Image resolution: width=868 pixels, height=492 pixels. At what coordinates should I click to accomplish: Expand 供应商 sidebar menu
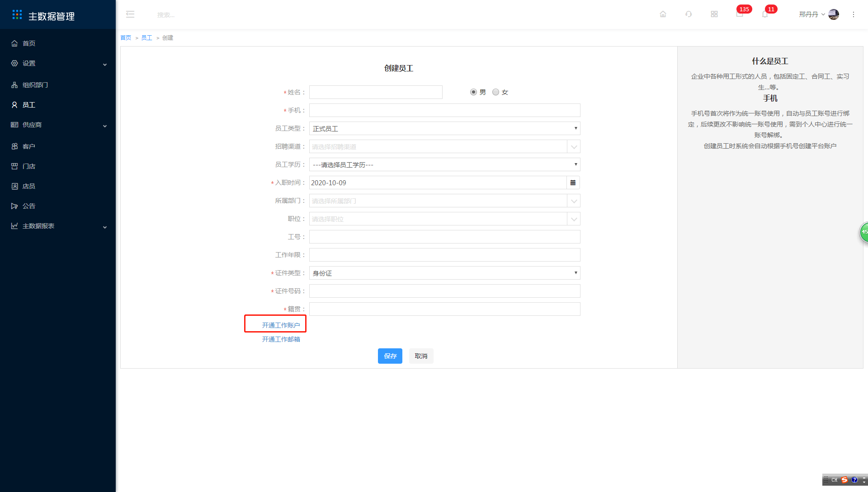pyautogui.click(x=58, y=125)
